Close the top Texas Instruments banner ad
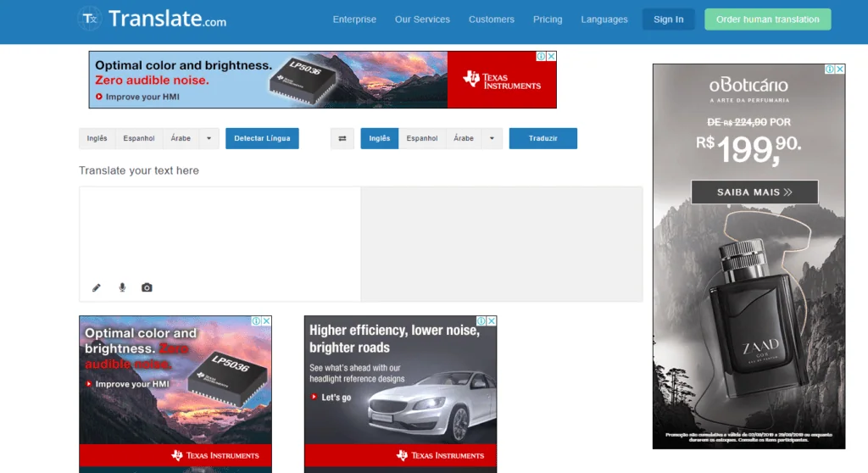This screenshot has height=473, width=868. [551, 56]
